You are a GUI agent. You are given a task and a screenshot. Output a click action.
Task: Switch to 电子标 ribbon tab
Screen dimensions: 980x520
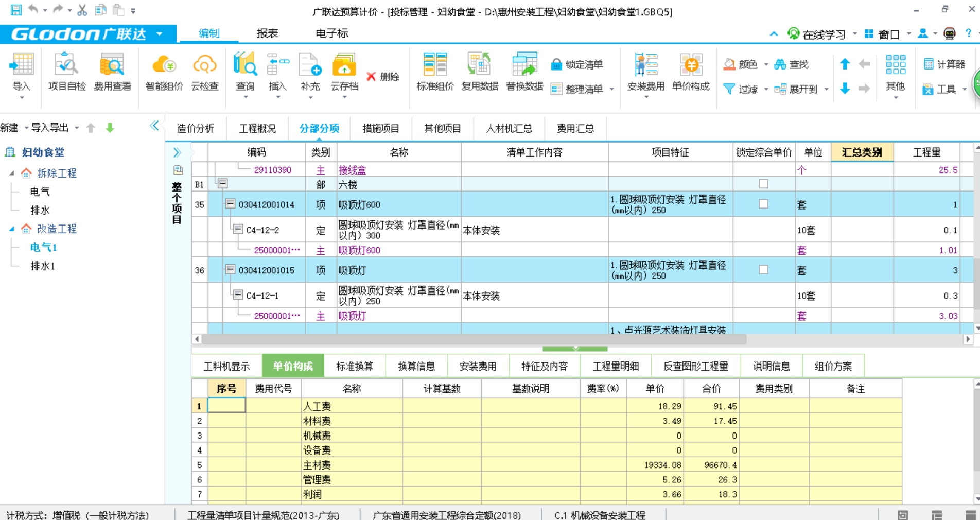[x=331, y=33]
